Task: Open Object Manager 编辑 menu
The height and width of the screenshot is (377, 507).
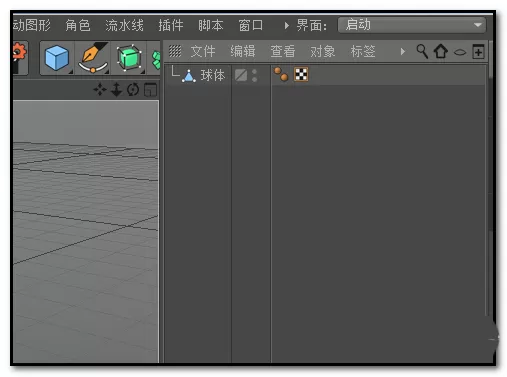Action: point(243,51)
